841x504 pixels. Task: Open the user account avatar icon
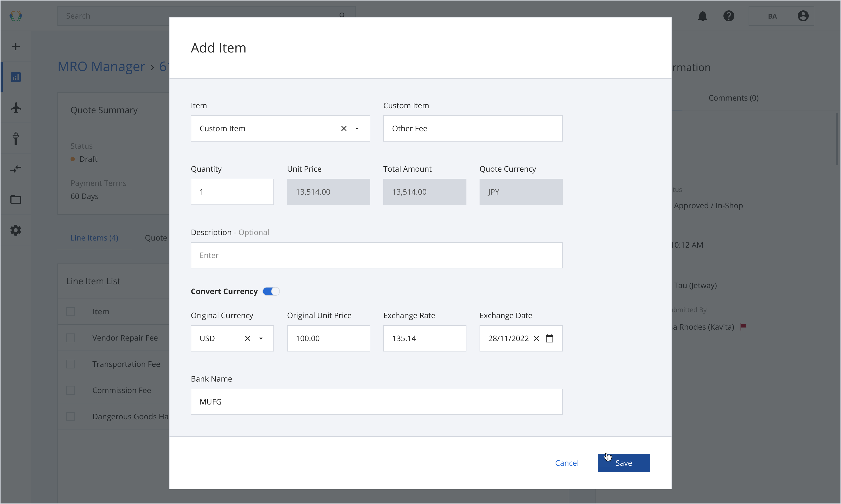803,16
